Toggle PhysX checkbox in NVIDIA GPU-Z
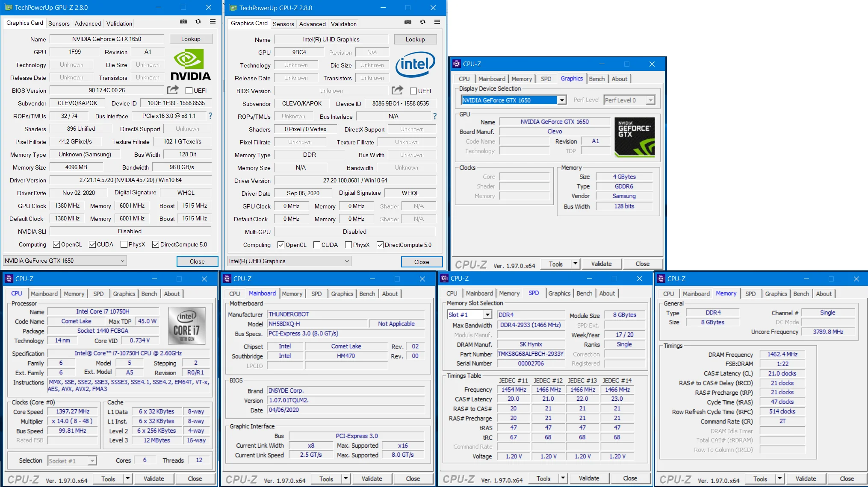 [x=124, y=244]
